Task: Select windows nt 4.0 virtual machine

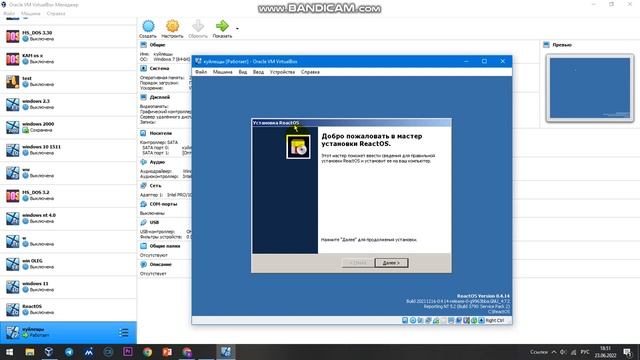Action: click(68, 218)
